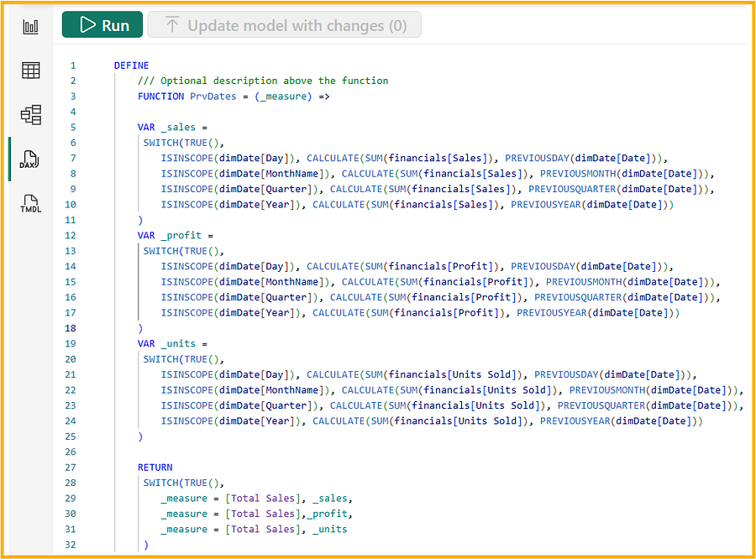The image size is (756, 559).
Task: Click the play icon inside the Run button
Action: [87, 24]
